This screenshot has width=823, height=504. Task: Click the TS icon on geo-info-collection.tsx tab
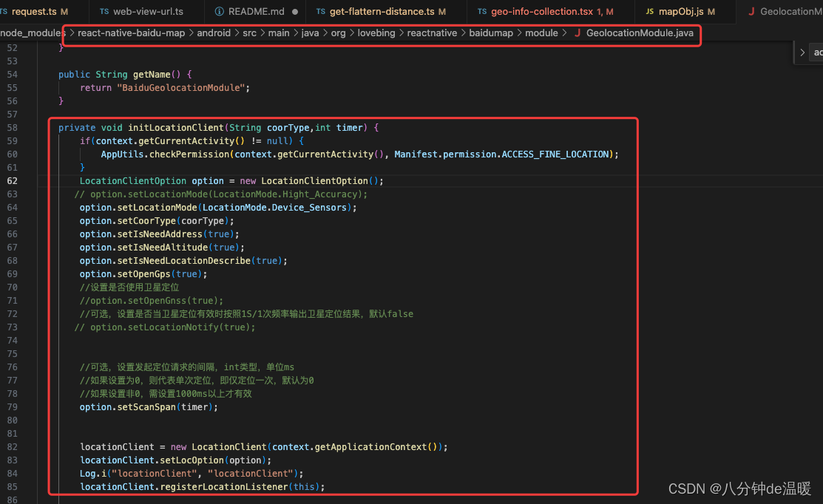pyautogui.click(x=482, y=12)
